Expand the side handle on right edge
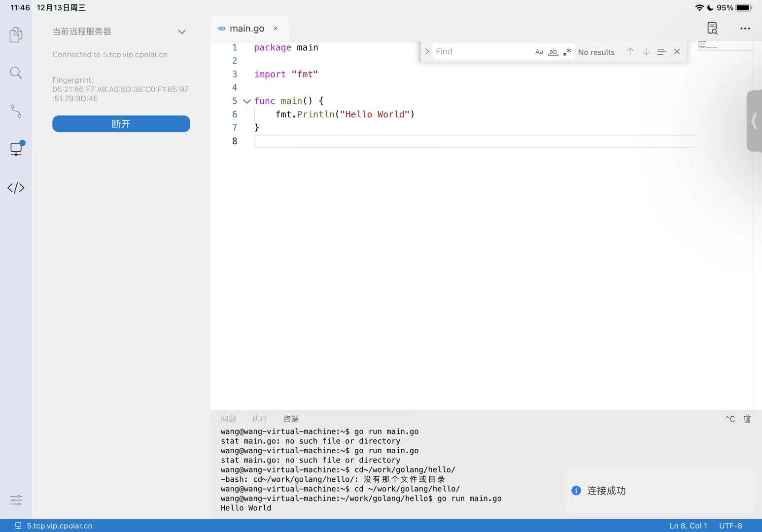This screenshot has height=532, width=762. 754,121
